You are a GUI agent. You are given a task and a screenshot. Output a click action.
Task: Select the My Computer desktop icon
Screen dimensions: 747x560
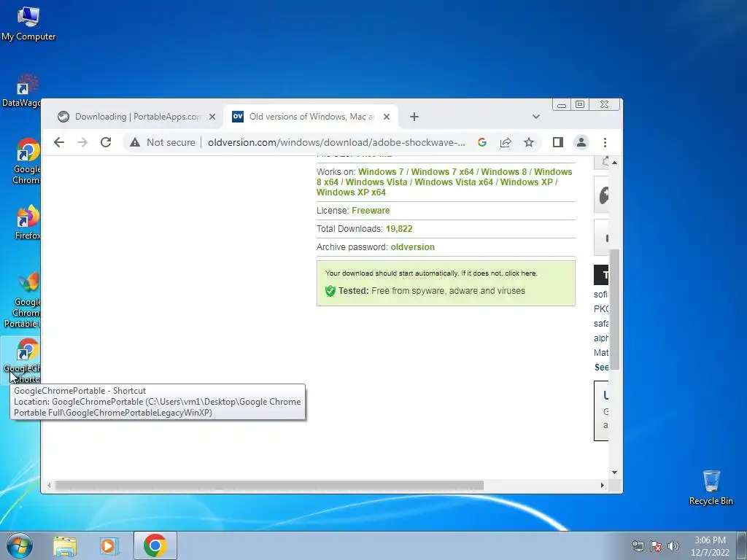click(28, 24)
